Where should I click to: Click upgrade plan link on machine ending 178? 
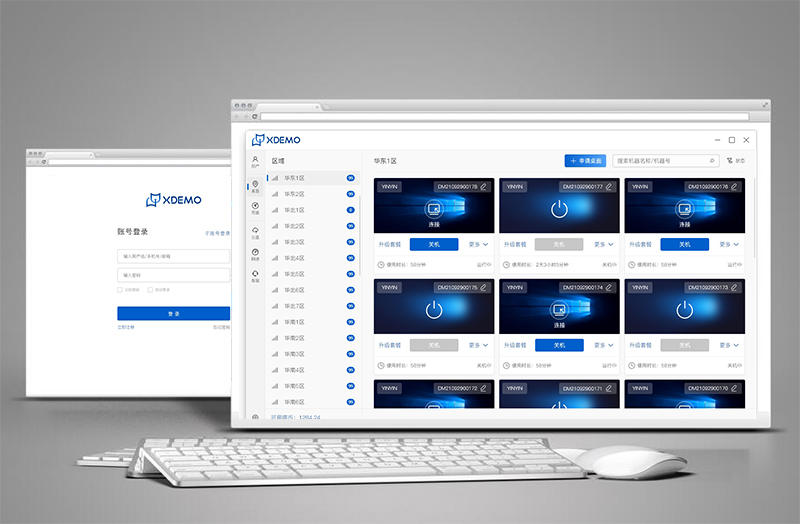point(390,244)
